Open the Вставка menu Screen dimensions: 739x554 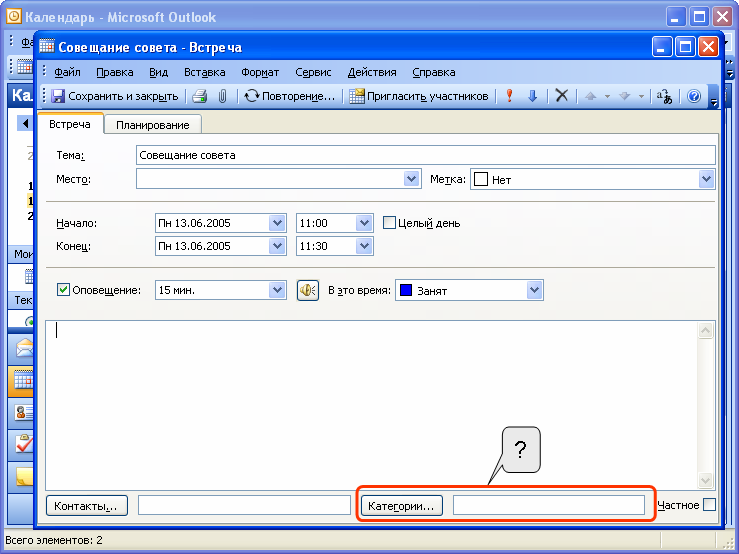(205, 72)
